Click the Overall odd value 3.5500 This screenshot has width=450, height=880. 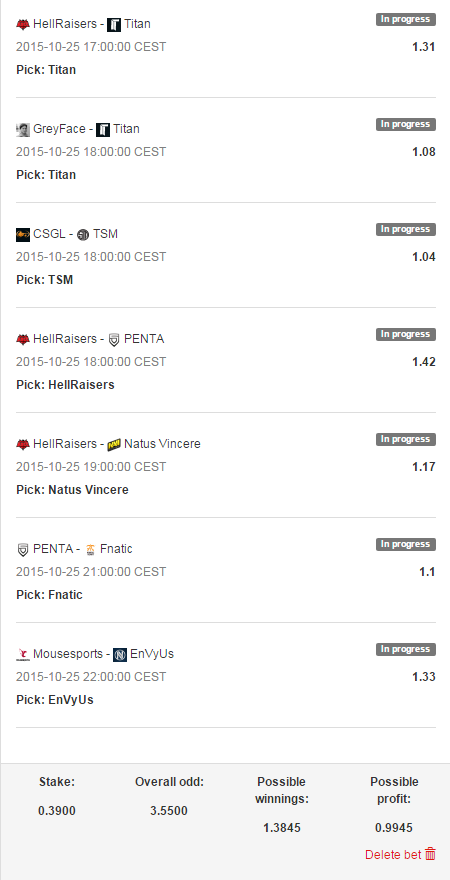[x=169, y=810]
